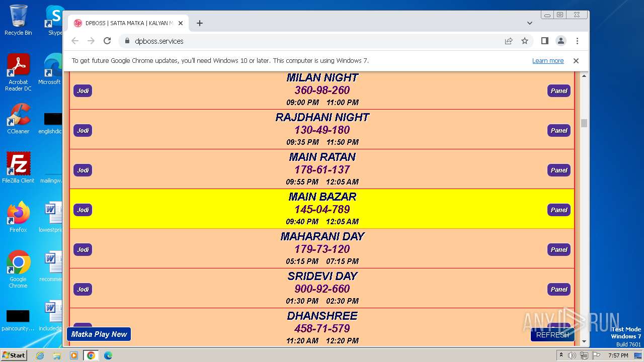Screen dimensions: 644x362
Task: Open englishdic desktop file
Action: (51, 123)
